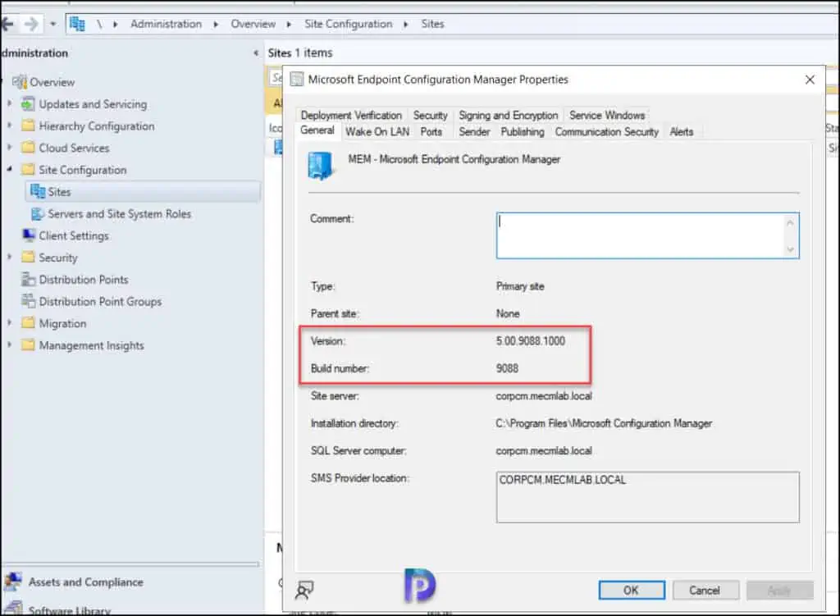The width and height of the screenshot is (840, 616).
Task: Click the dialog title bar document icon
Action: pos(296,80)
